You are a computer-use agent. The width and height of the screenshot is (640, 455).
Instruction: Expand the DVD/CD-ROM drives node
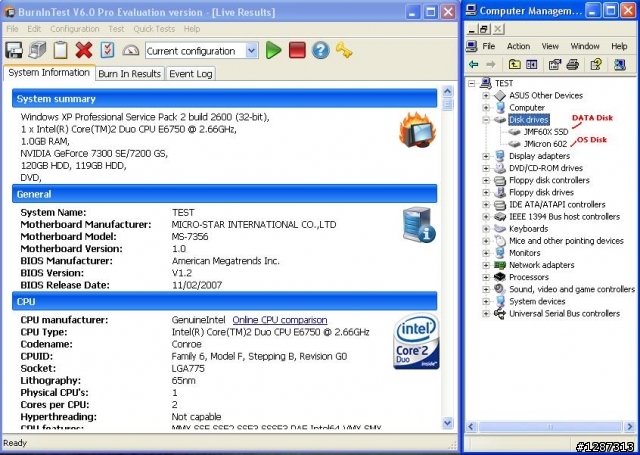(486, 168)
